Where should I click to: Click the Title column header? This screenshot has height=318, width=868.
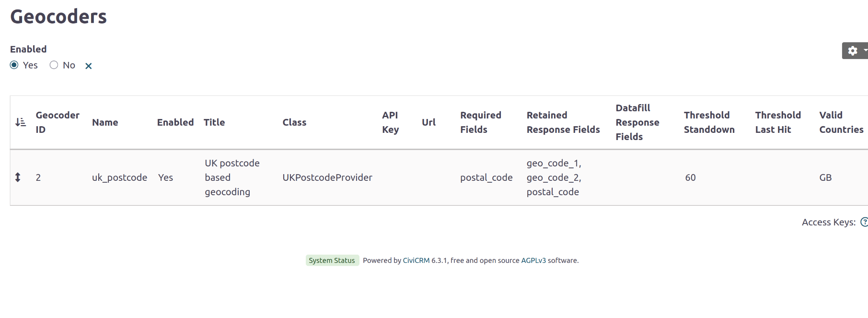[214, 122]
